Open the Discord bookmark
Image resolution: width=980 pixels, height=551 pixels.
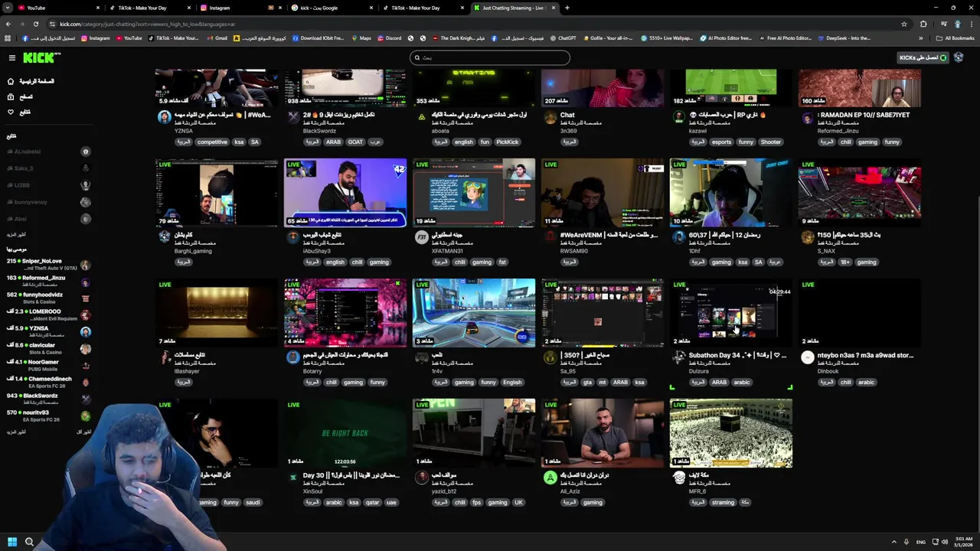[389, 38]
